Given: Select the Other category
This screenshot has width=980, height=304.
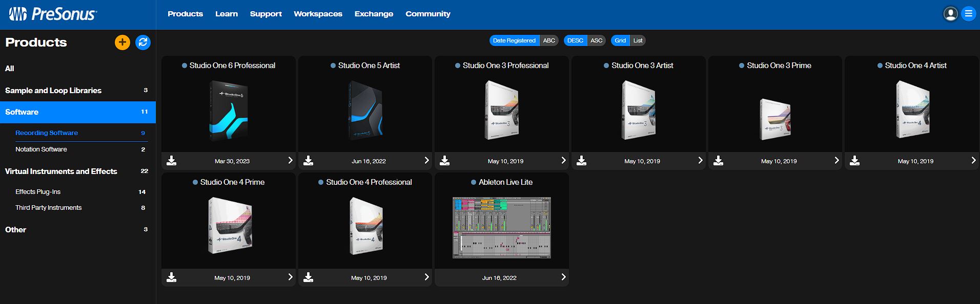Looking at the screenshot, I should click(x=78, y=230).
